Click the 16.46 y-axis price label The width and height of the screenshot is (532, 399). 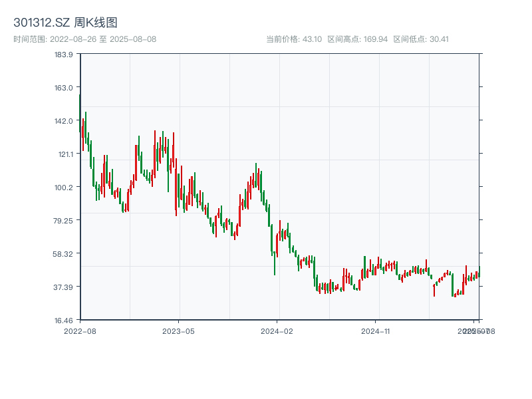63,320
